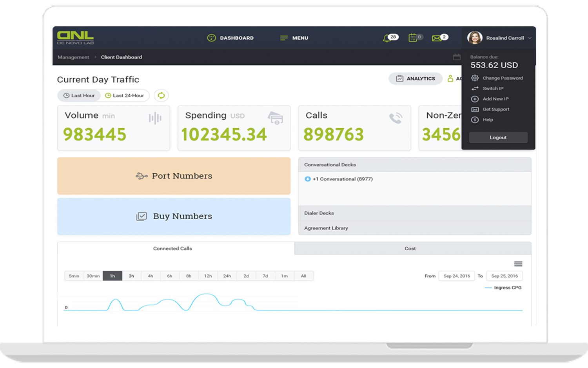Select the Last 24-Hour toggle
The width and height of the screenshot is (588, 368).
tap(125, 95)
